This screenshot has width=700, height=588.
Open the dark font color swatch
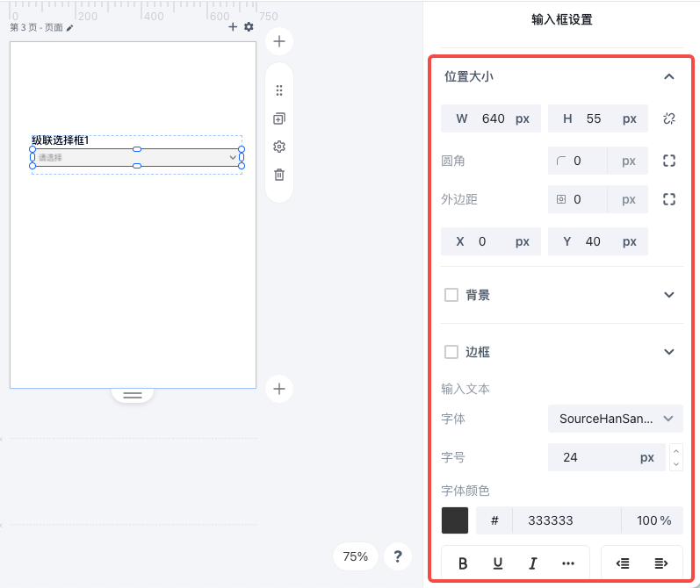[x=455, y=520]
